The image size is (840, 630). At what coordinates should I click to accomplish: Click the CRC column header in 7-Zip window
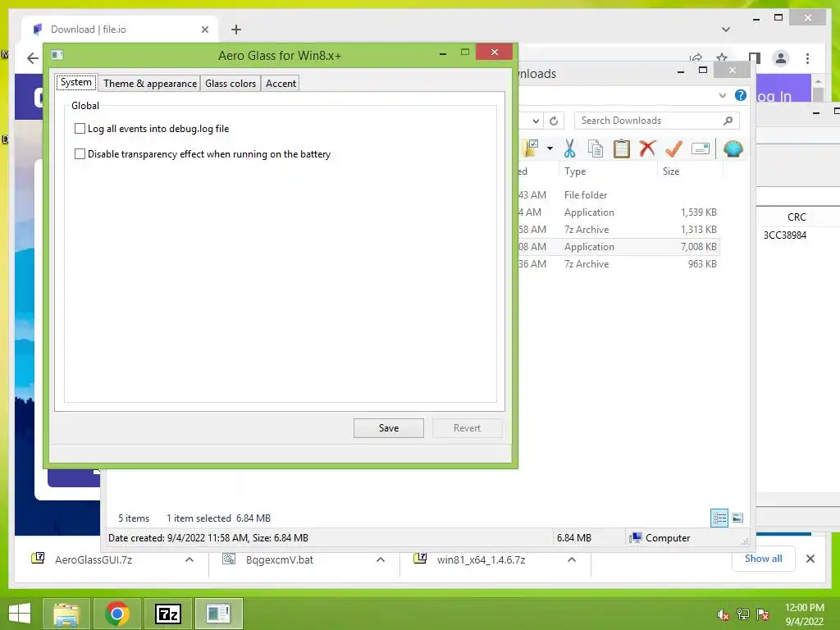[797, 217]
